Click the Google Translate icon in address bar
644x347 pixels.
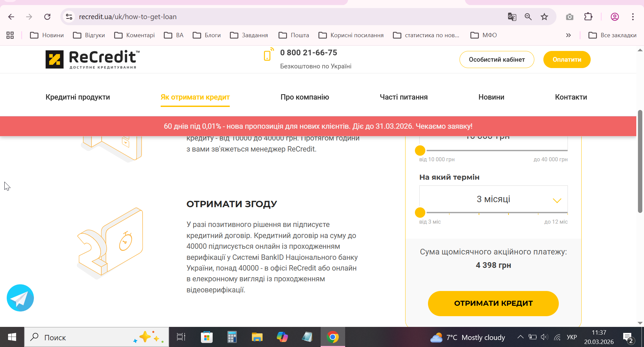point(512,17)
